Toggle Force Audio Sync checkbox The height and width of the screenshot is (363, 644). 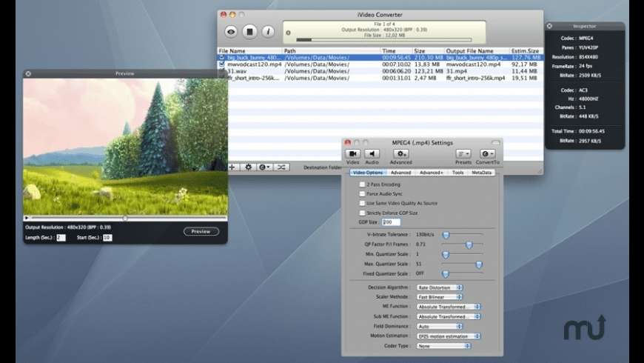362,193
